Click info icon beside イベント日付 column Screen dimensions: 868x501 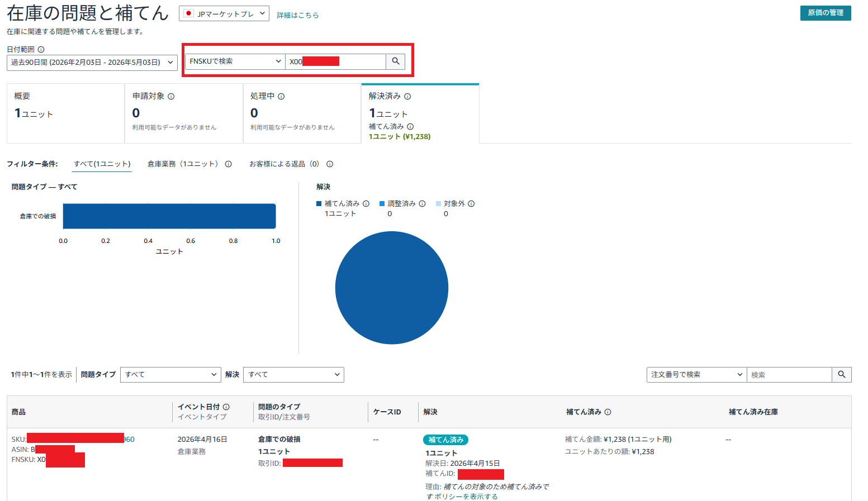click(x=226, y=407)
